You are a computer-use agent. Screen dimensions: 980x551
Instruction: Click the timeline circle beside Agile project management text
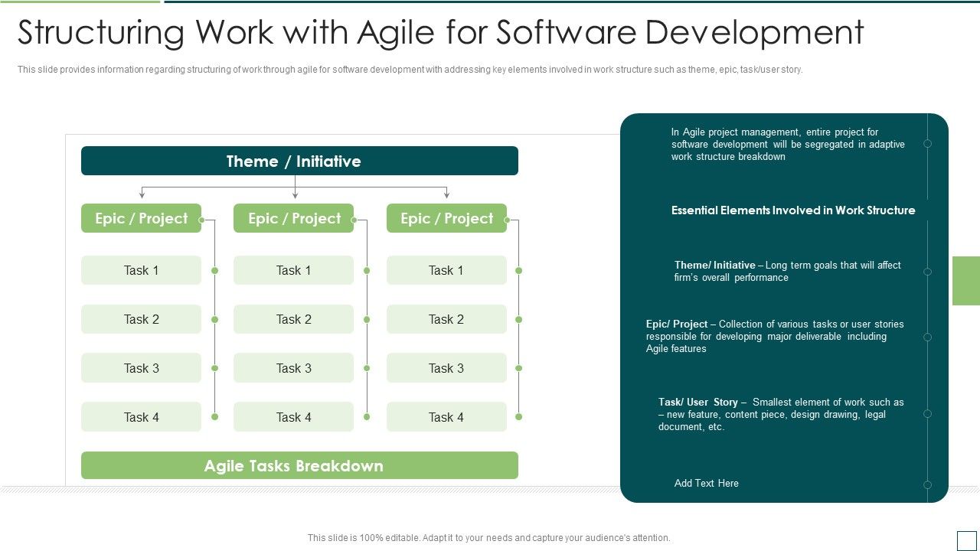tap(927, 144)
